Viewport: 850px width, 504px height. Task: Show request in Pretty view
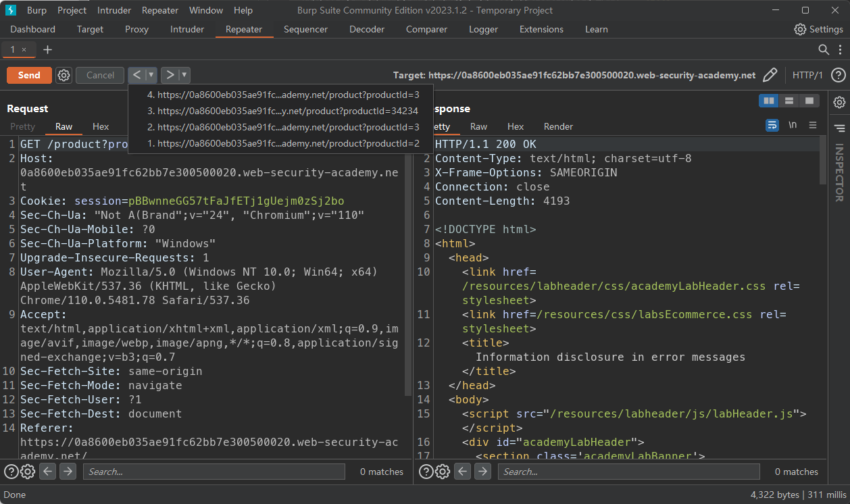point(22,126)
